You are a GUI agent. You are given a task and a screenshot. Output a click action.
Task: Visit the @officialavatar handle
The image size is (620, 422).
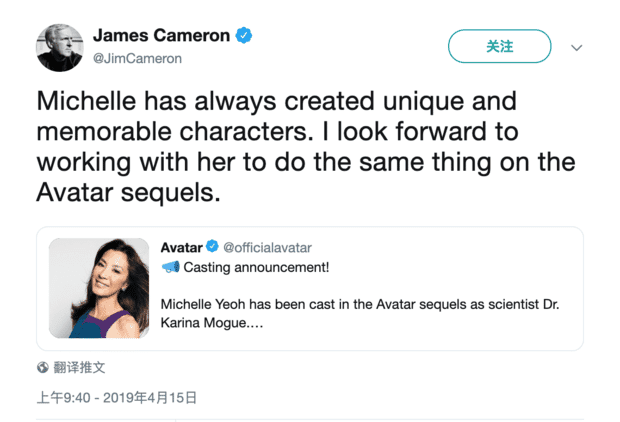[x=267, y=246]
